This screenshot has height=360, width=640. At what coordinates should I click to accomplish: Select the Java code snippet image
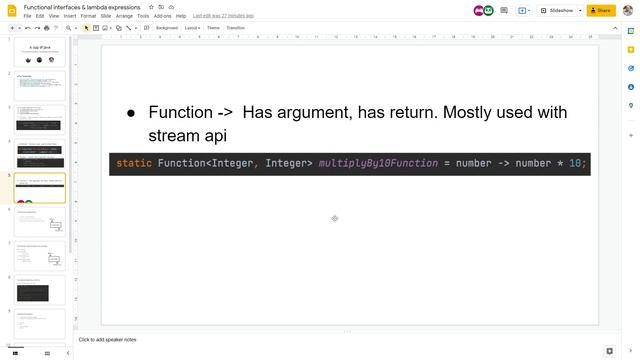click(x=350, y=164)
